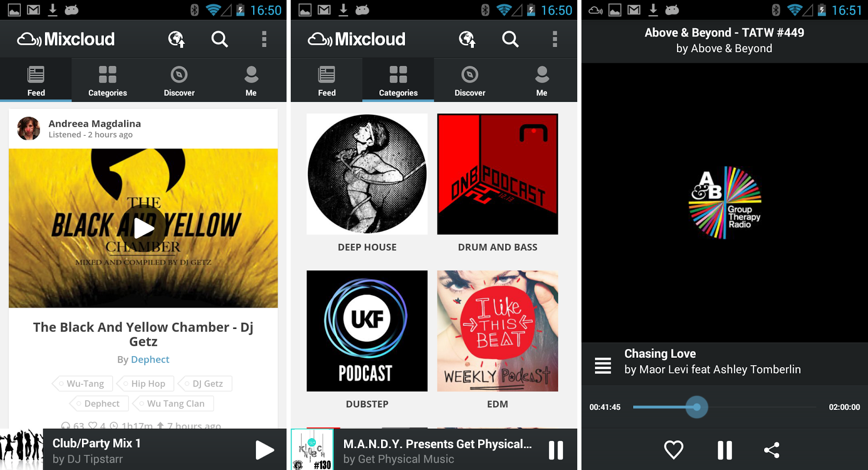The height and width of the screenshot is (470, 868).
Task: Select the Wu-Tang tag
Action: tap(81, 383)
